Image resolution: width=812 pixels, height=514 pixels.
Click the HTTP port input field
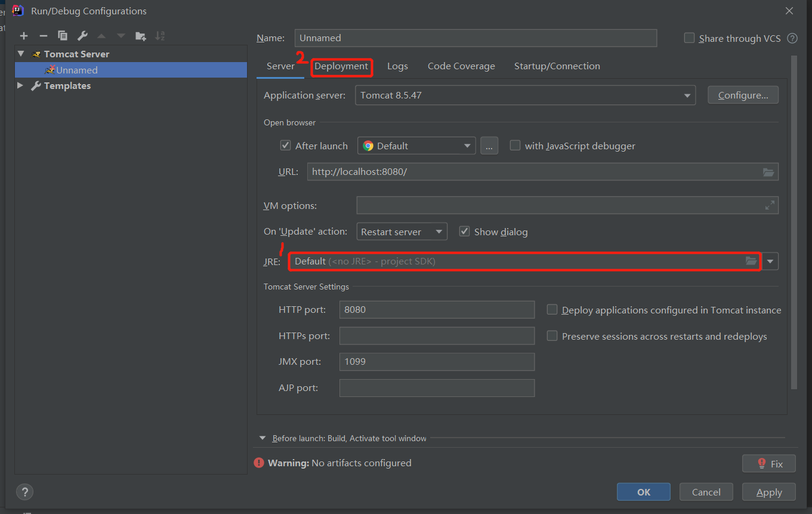[437, 310]
